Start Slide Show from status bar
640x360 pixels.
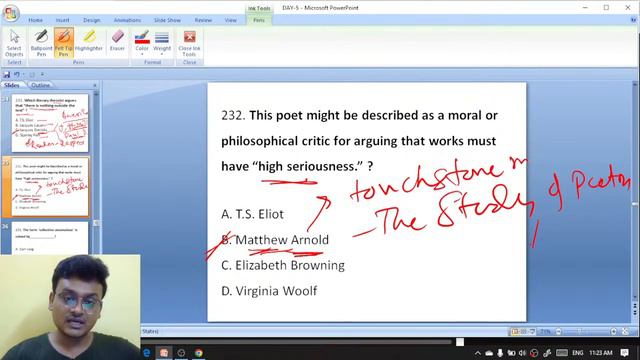(532, 332)
